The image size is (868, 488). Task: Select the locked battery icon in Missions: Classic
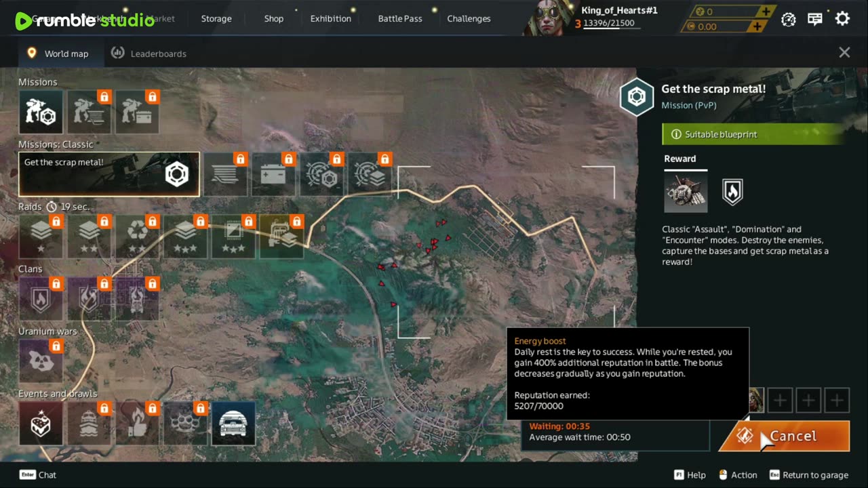pos(273,174)
